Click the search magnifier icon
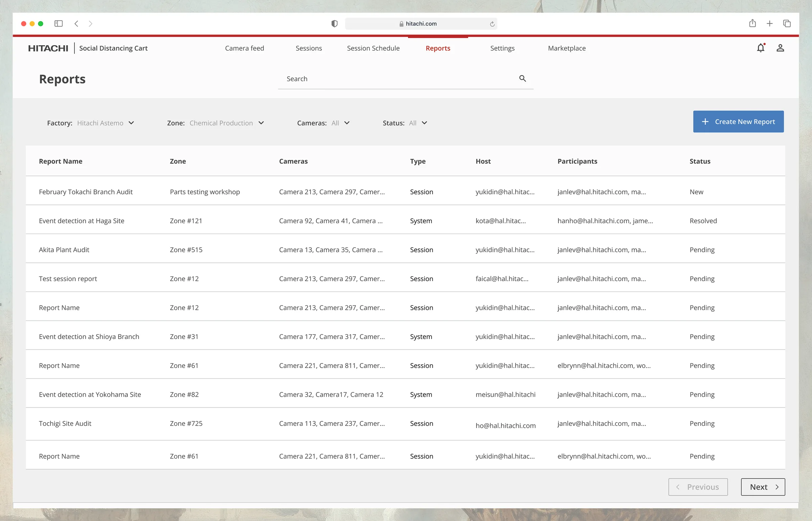 522,78
